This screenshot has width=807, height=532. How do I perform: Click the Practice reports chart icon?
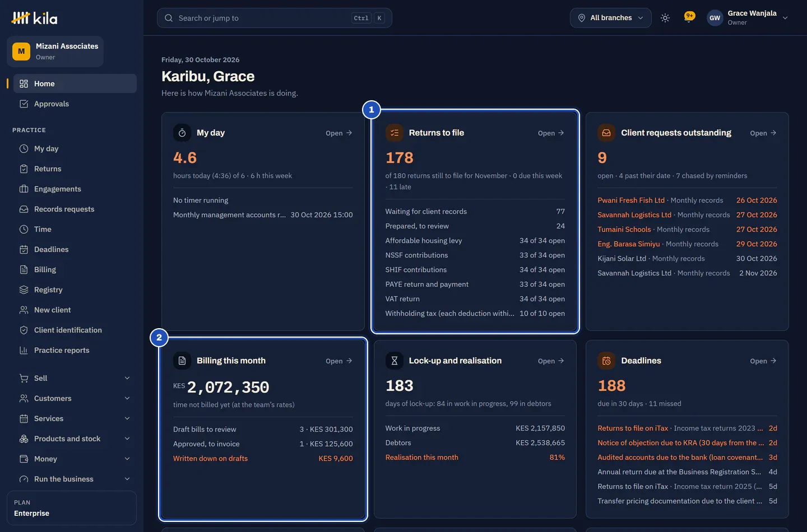point(24,350)
